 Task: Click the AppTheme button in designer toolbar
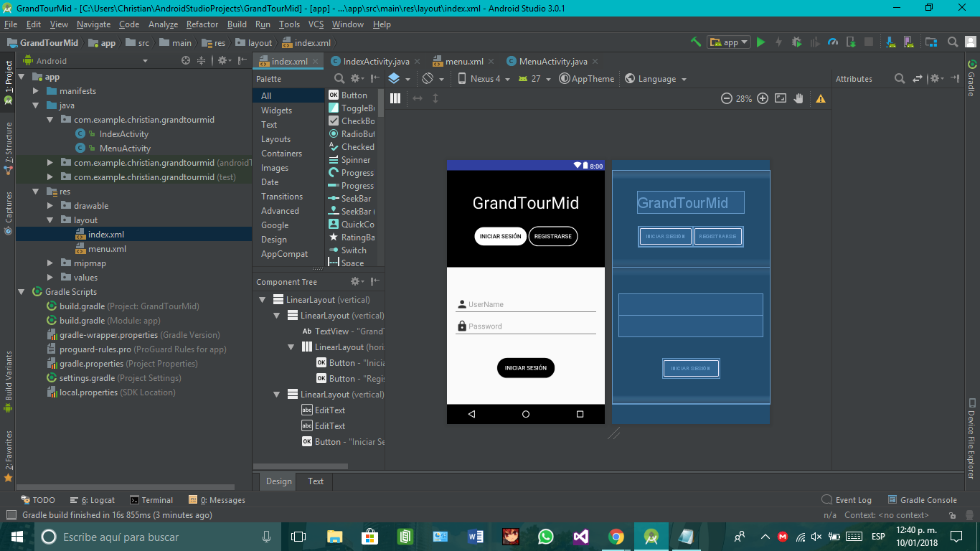point(588,79)
